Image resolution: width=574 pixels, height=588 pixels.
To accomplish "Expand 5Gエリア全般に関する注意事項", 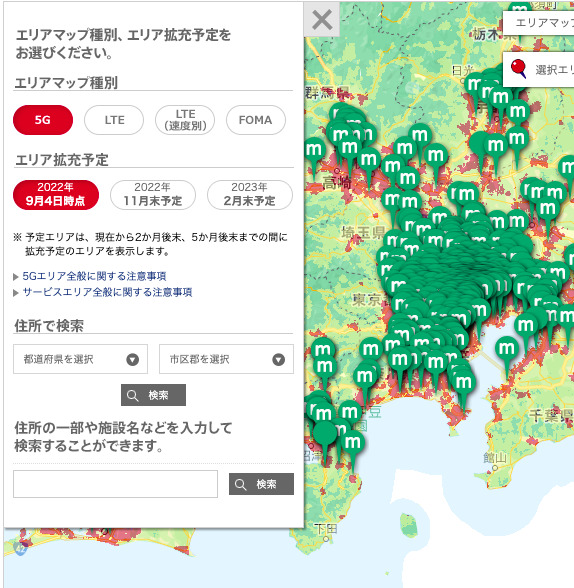I will [x=94, y=276].
